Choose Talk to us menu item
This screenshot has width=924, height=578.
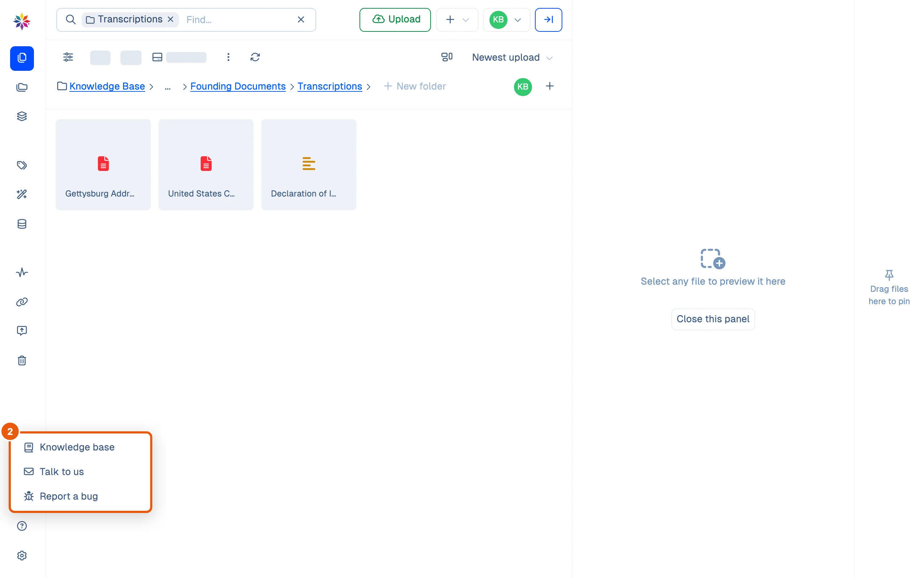point(80,471)
